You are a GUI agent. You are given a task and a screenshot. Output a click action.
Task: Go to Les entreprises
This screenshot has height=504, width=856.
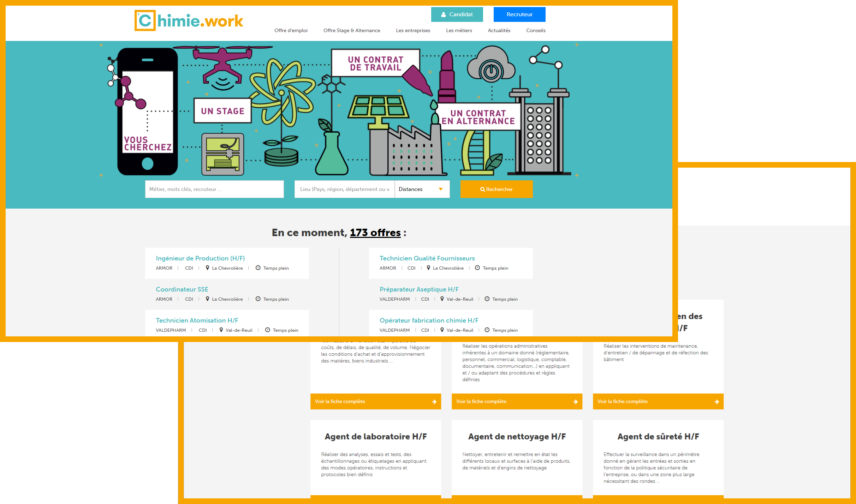coord(413,30)
